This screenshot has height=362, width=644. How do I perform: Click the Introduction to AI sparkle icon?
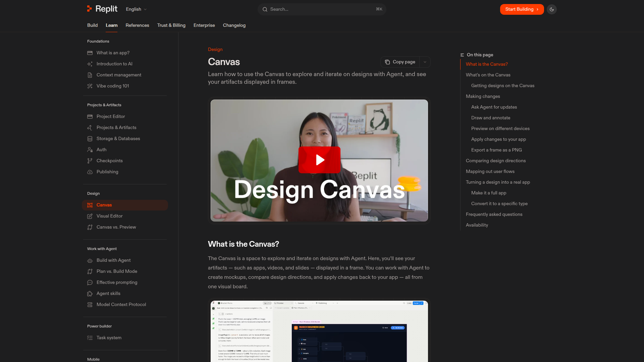pyautogui.click(x=90, y=64)
